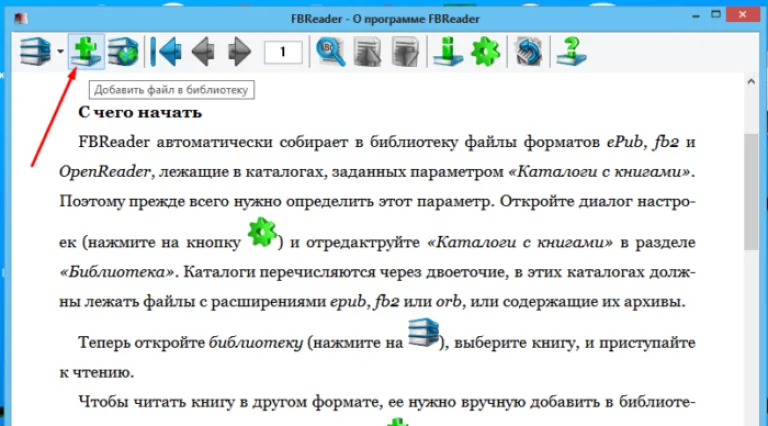The width and height of the screenshot is (768, 426).
Task: Close the FBReader window
Action: (743, 15)
